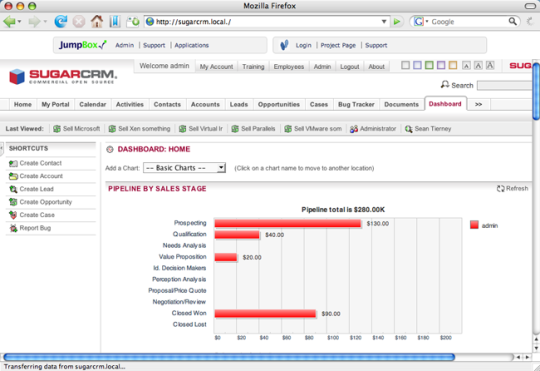Select the Dashboard tab
The width and height of the screenshot is (540, 371).
pyautogui.click(x=445, y=104)
